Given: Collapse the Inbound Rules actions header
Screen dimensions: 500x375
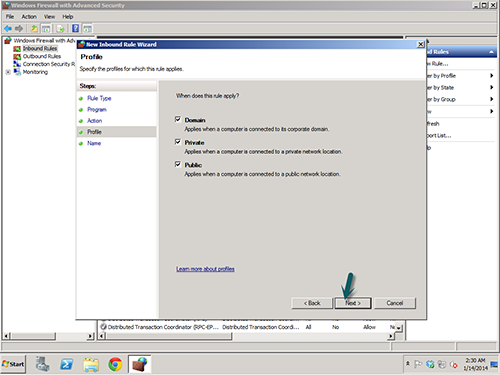Looking at the screenshot, I should tap(491, 52).
